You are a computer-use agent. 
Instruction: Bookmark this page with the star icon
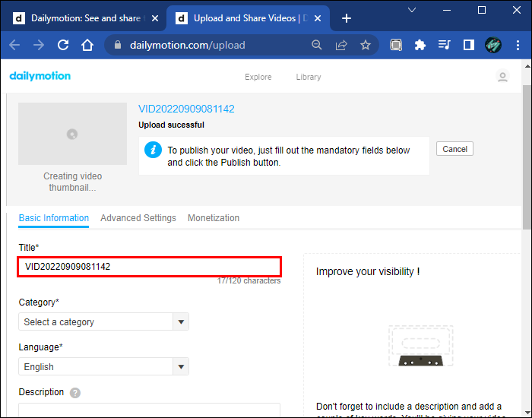click(x=366, y=45)
